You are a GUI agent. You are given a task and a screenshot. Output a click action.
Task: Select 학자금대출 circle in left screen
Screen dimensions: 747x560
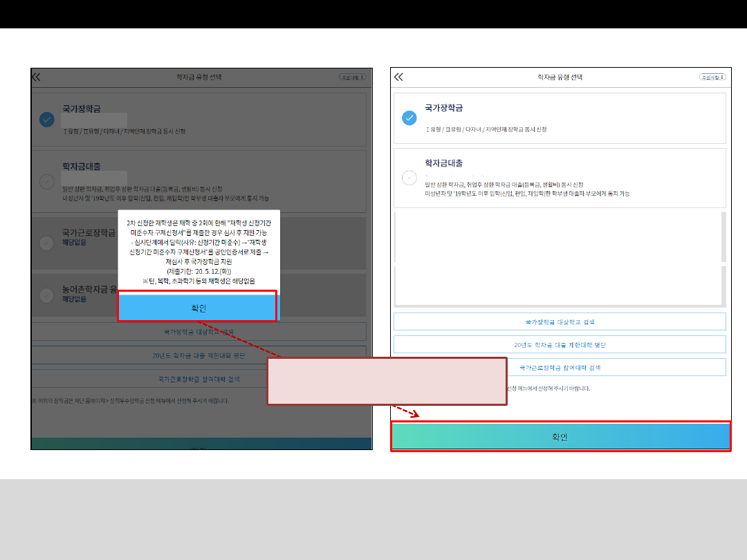pos(46,182)
